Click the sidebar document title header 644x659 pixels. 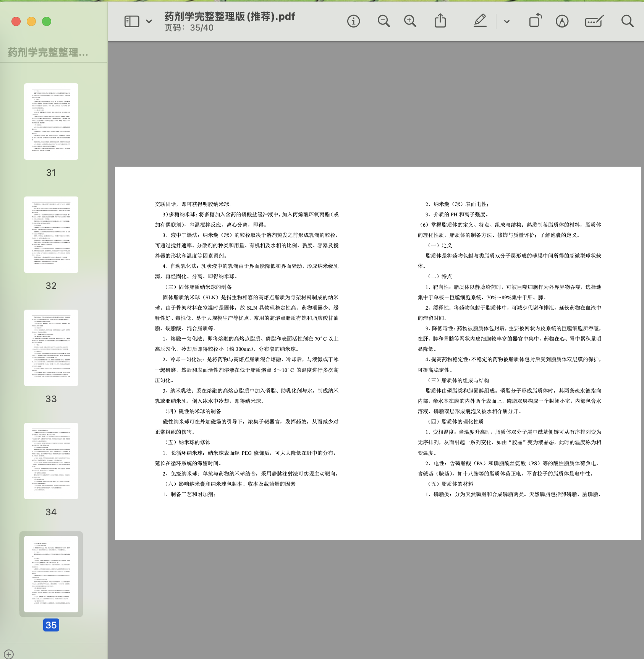click(48, 52)
